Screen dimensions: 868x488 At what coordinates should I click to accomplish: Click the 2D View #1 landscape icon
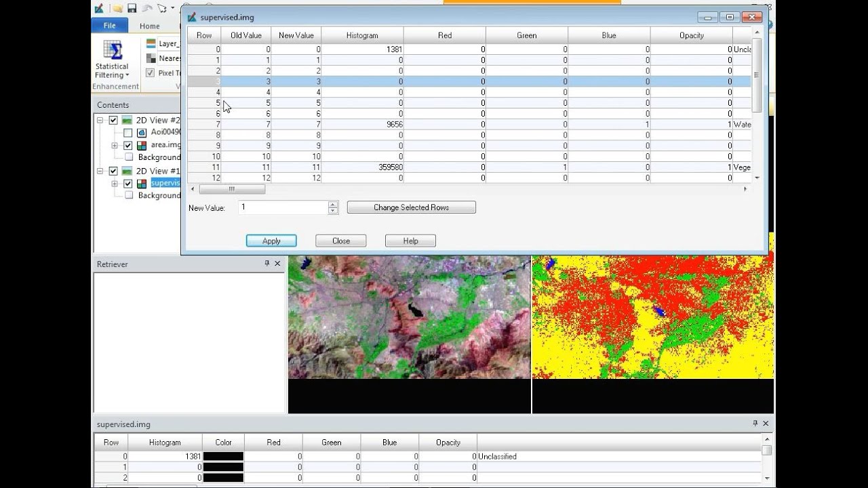[x=127, y=171]
